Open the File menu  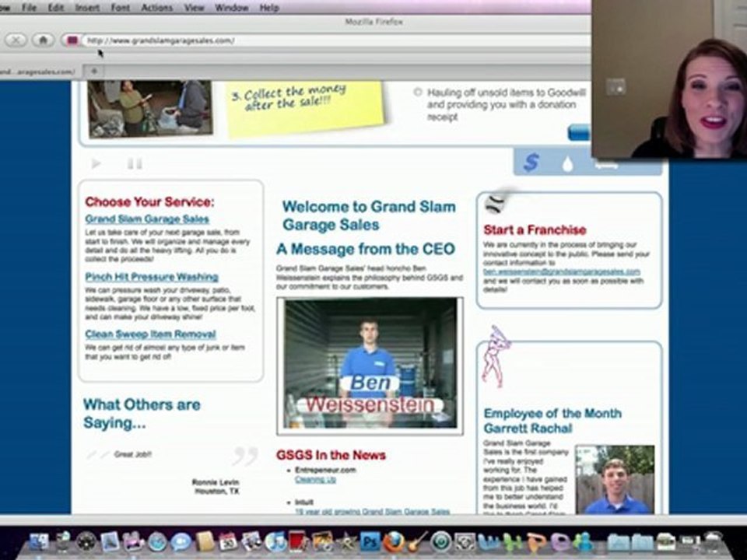tap(29, 8)
